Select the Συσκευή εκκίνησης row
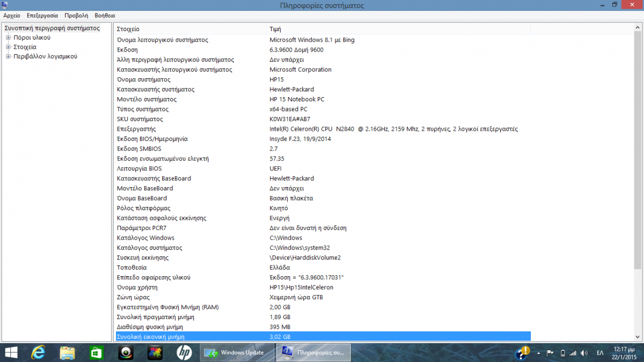The height and width of the screenshot is (362, 644). pyautogui.click(x=323, y=257)
